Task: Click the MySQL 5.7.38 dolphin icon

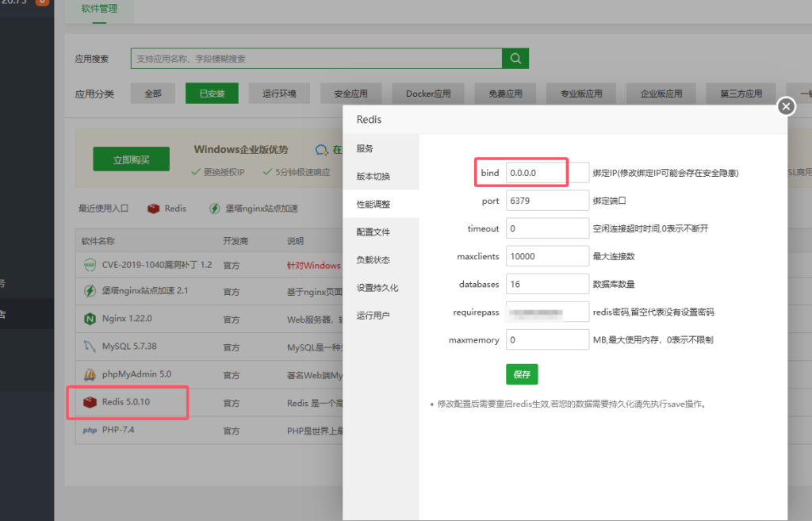Action: coord(90,347)
